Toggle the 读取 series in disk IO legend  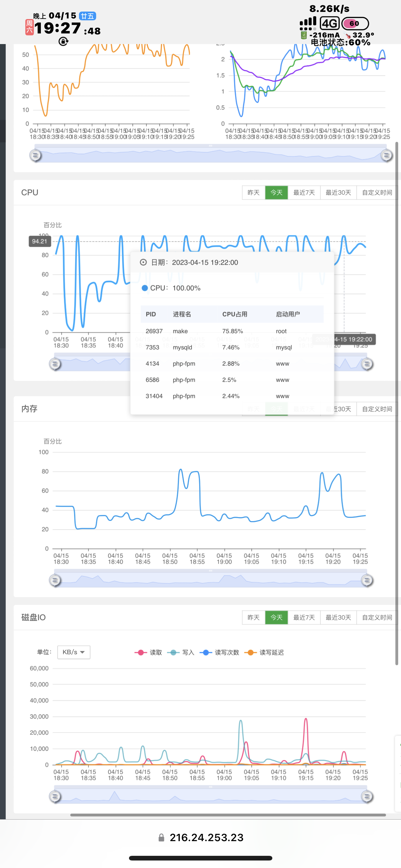pos(148,652)
